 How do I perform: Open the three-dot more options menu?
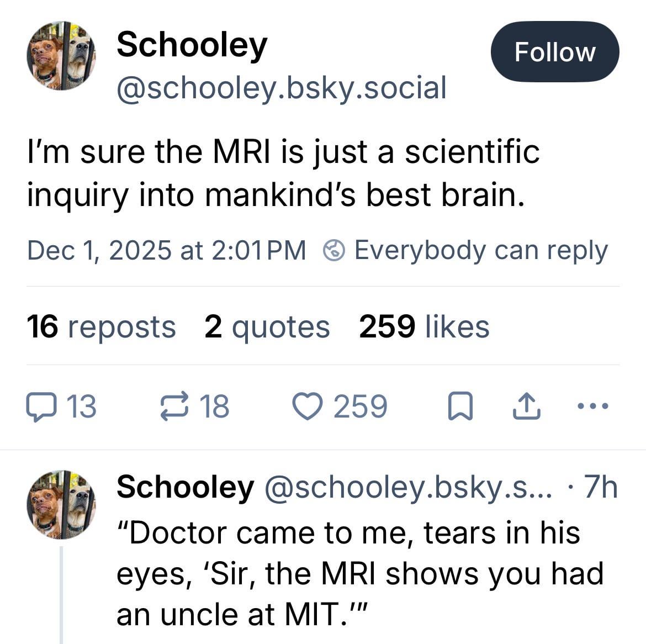pos(592,407)
